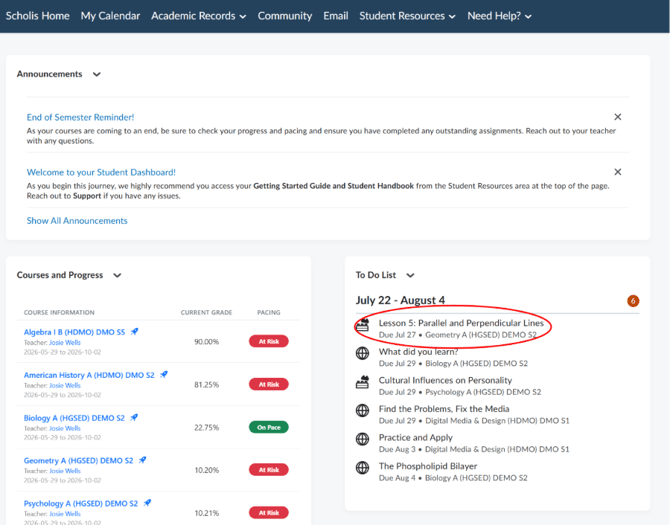Open the Need Help? dropdown menu
Image resolution: width=670 pixels, height=525 pixels.
[499, 16]
